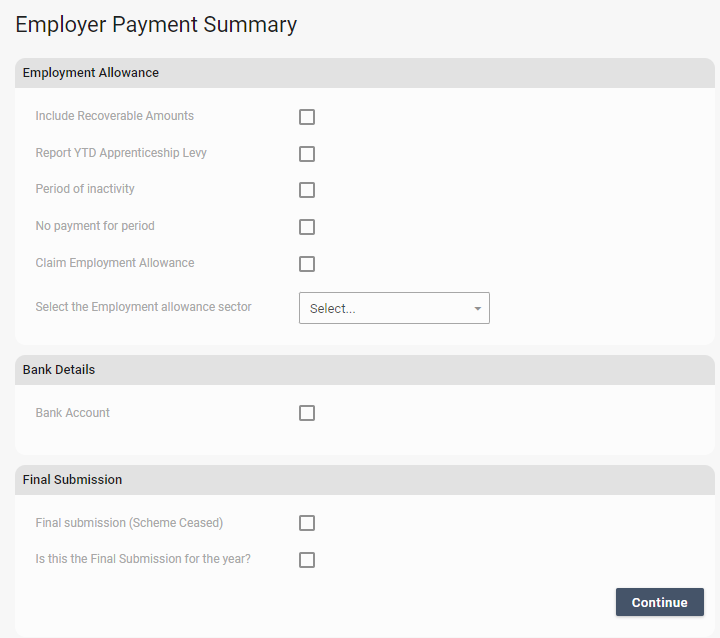The height and width of the screenshot is (638, 720).
Task: Check the Period of inactivity box
Action: click(x=307, y=190)
